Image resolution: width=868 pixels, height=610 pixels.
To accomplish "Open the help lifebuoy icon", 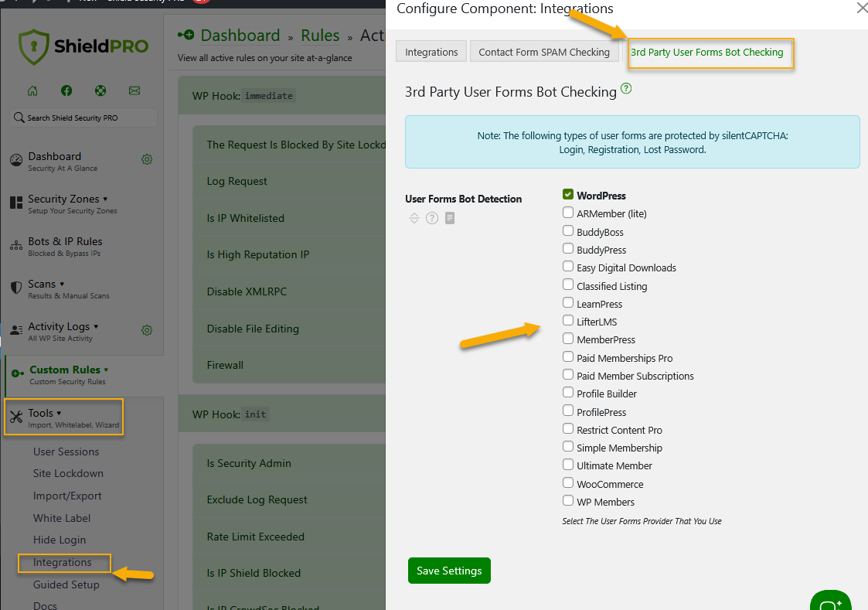I will (x=100, y=90).
